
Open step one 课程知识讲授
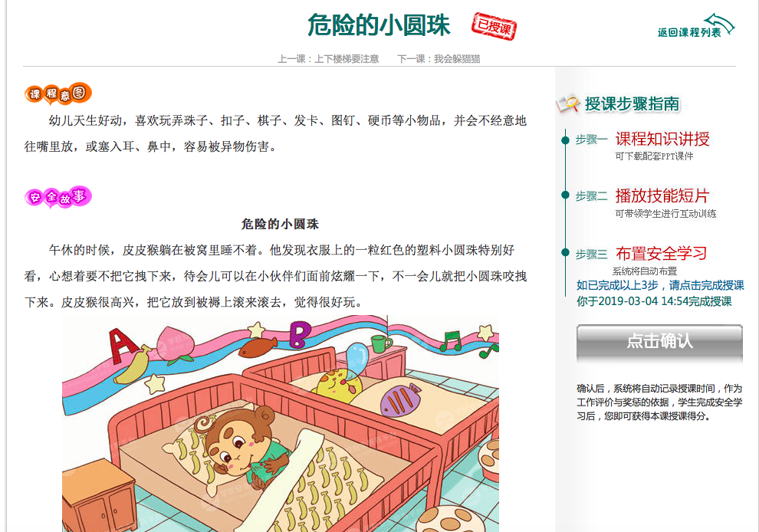coord(662,139)
